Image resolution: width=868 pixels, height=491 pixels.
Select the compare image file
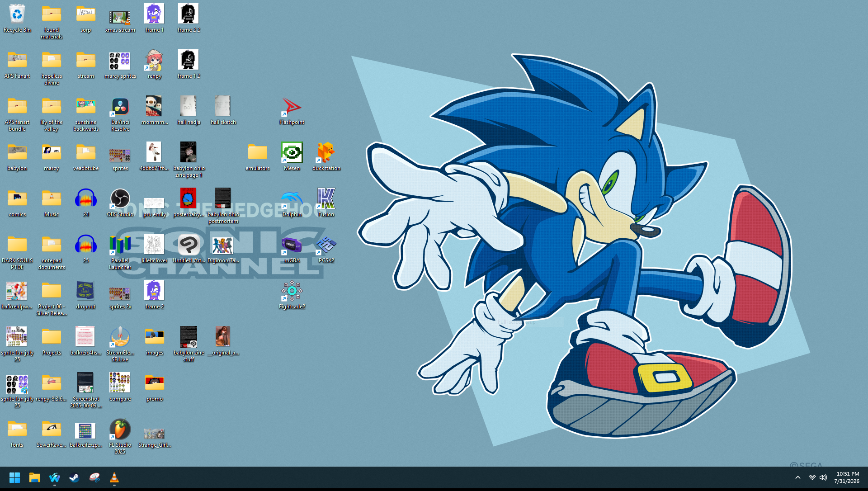click(120, 387)
